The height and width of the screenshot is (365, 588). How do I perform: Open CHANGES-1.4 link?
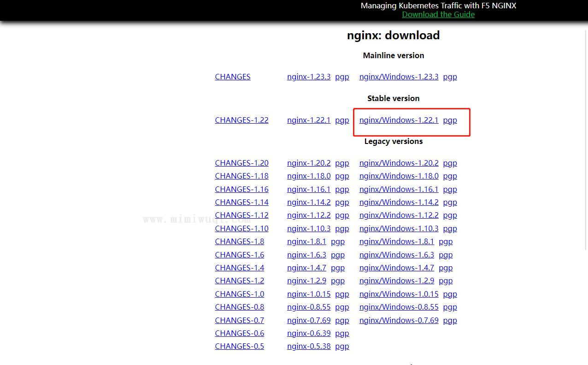[239, 268]
